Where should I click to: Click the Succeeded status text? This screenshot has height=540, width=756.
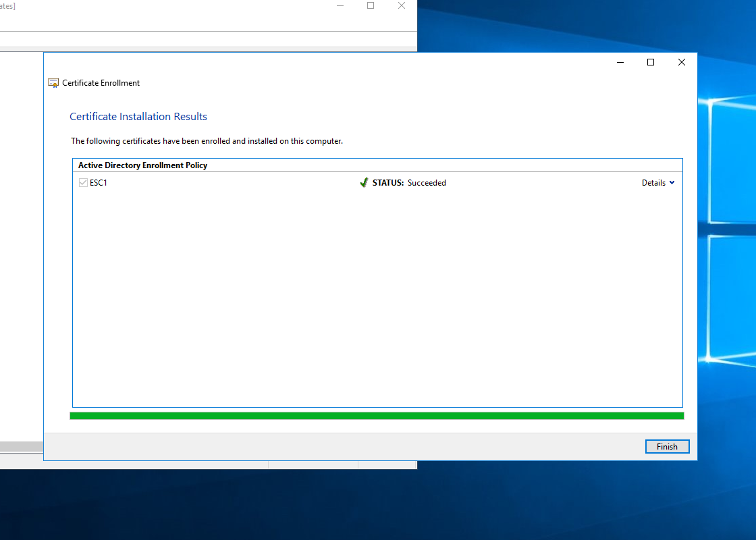[427, 183]
